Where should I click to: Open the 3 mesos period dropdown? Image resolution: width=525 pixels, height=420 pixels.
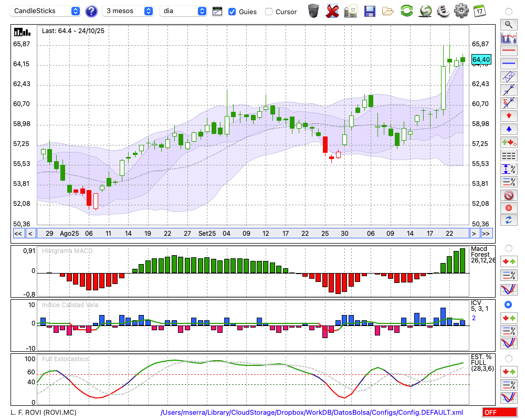[128, 11]
